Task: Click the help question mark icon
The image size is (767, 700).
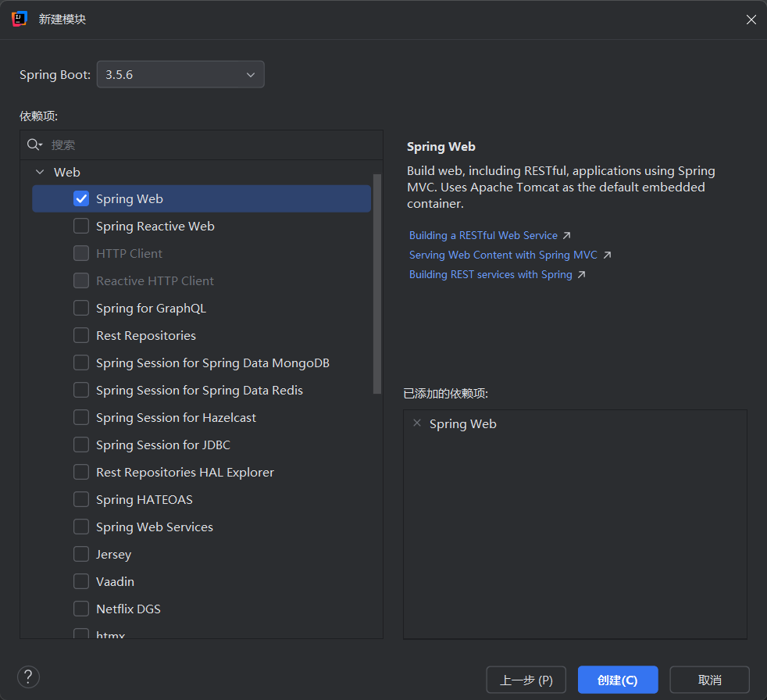Action: (28, 677)
